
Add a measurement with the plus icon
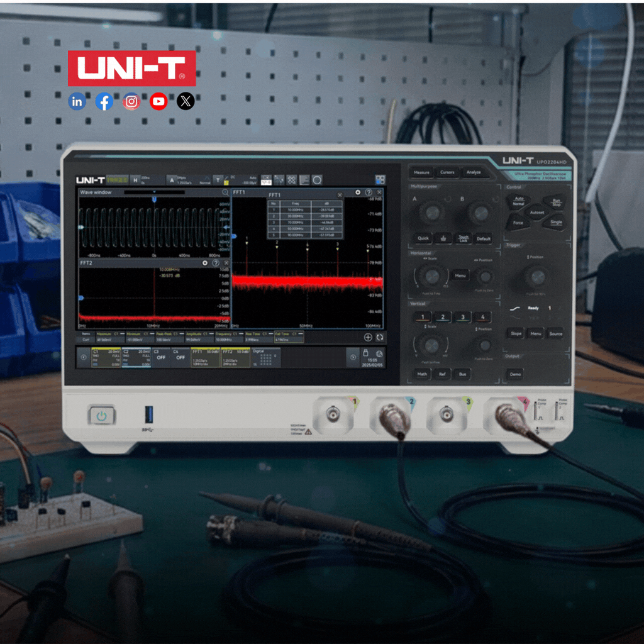(368, 337)
